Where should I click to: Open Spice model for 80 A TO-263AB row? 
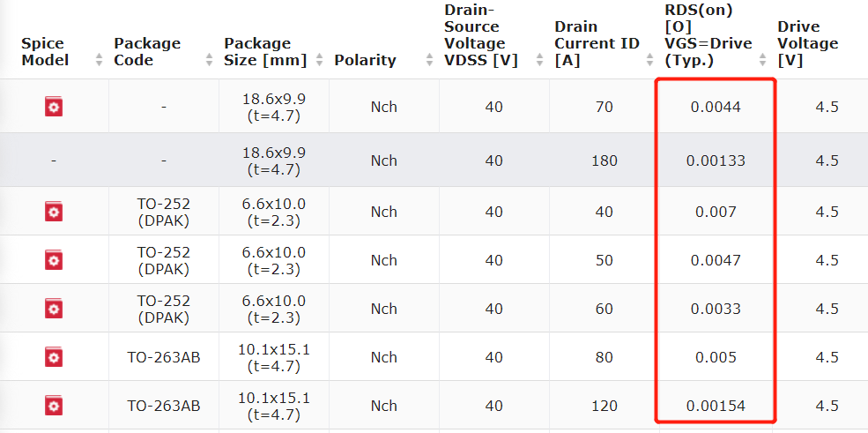coord(54,357)
